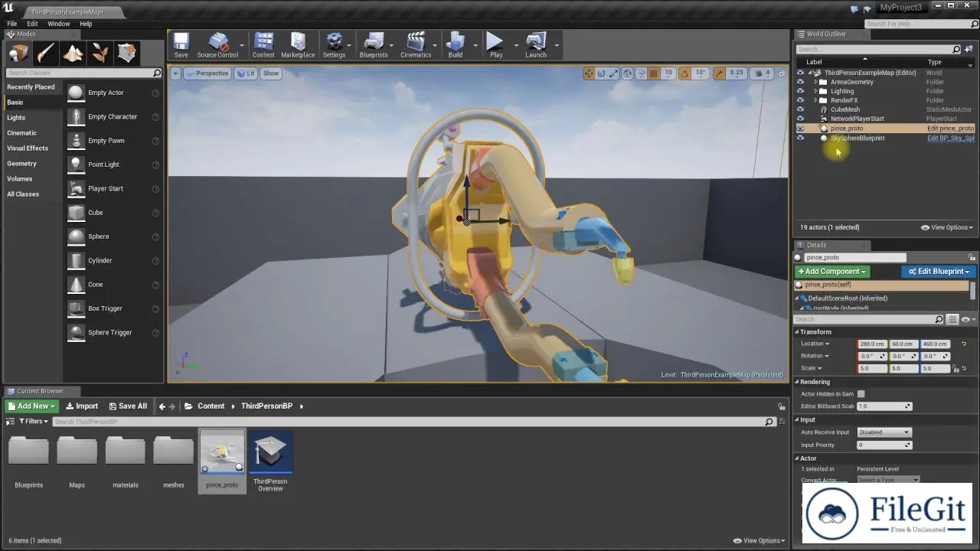
Task: Select the translate gizmo tool in viewport
Action: point(589,73)
